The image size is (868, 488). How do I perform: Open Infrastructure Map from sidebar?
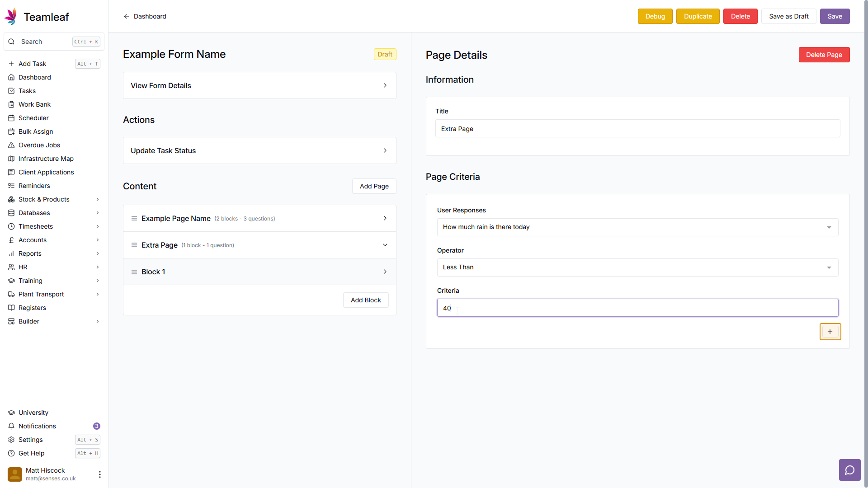46,159
